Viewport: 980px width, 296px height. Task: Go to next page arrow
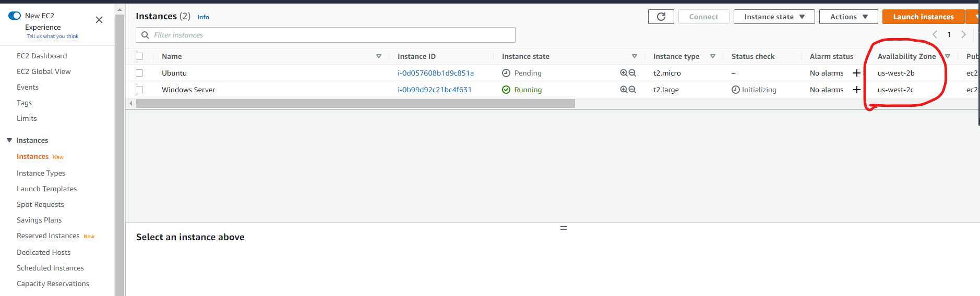(x=964, y=34)
